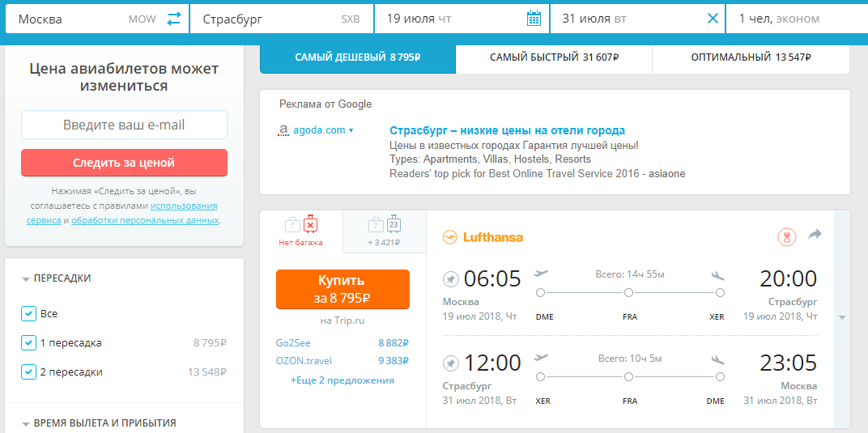Open the OZON.travel offer 9 383₽
Viewport: 868px width, 433px height.
coord(343,361)
